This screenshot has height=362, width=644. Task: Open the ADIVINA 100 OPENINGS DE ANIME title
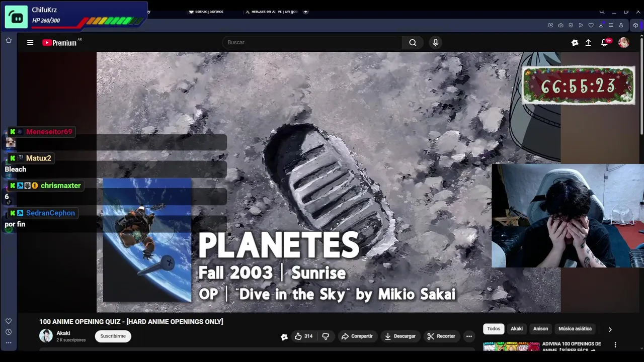pyautogui.click(x=572, y=347)
